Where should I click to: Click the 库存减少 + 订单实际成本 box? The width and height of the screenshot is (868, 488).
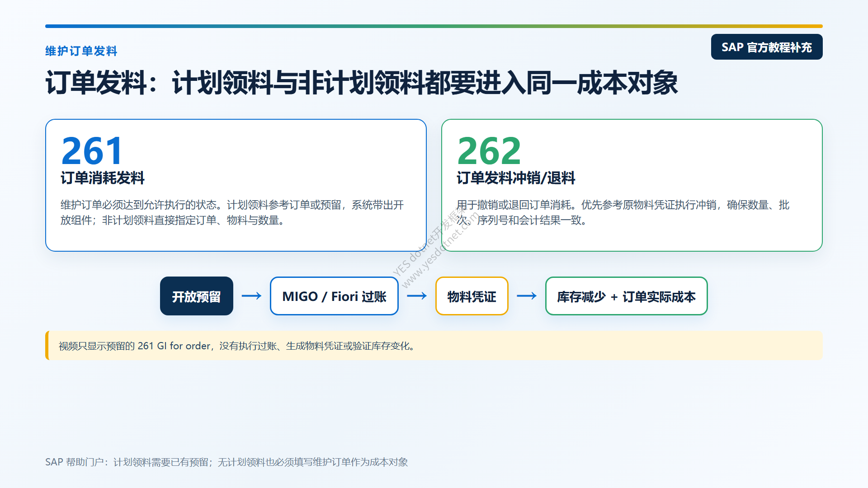(626, 296)
